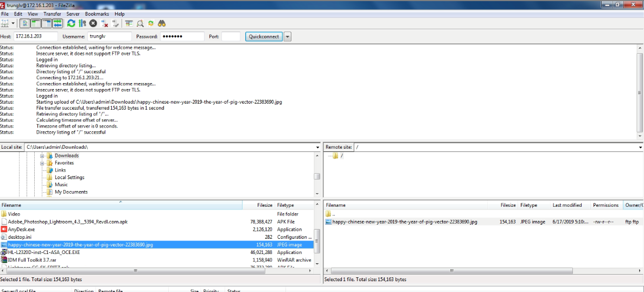This screenshot has height=292, width=644.
Task: Sort local files by Filesize column
Action: [258, 205]
